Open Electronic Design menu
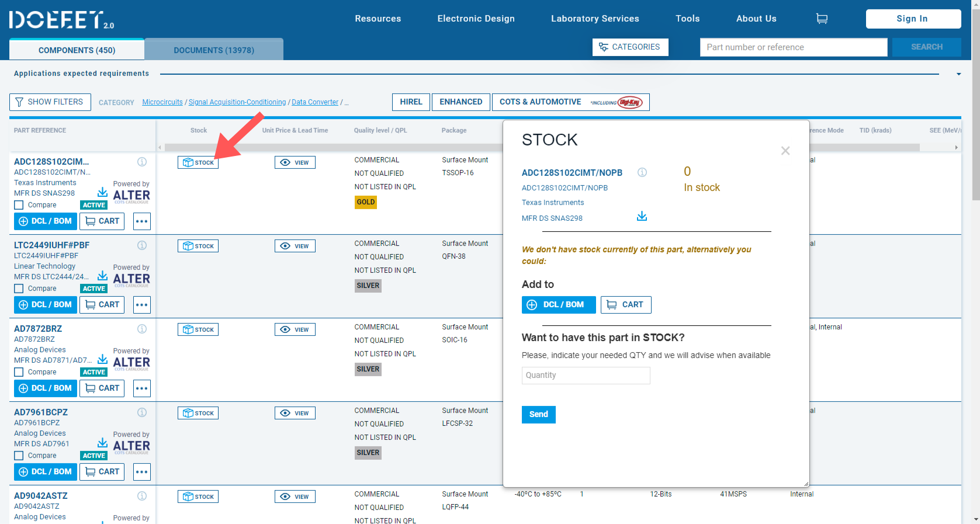 pyautogui.click(x=476, y=19)
